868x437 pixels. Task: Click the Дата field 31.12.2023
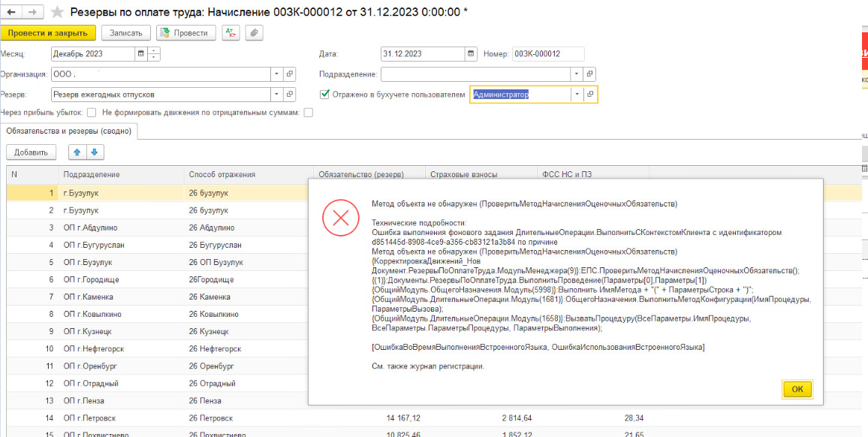[423, 54]
